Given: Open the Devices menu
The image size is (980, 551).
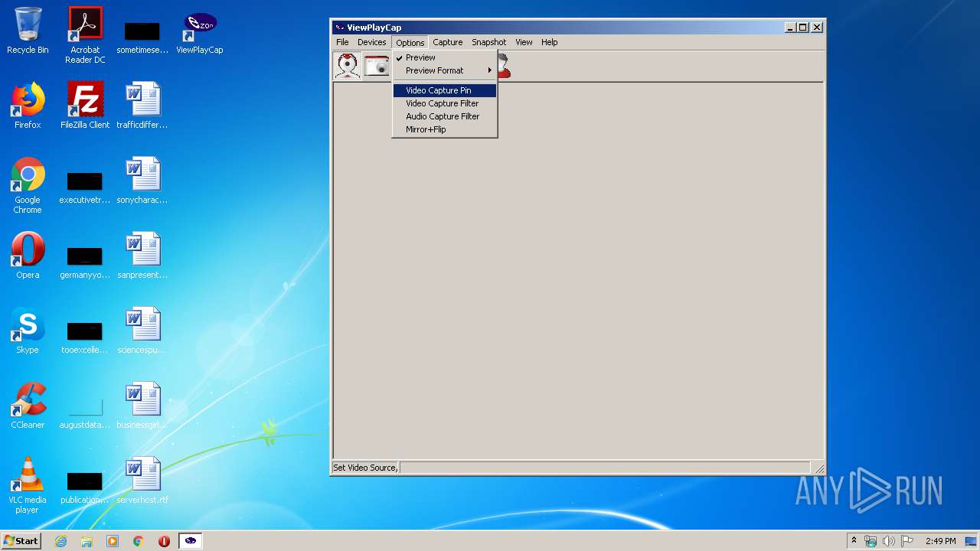Looking at the screenshot, I should 371,42.
